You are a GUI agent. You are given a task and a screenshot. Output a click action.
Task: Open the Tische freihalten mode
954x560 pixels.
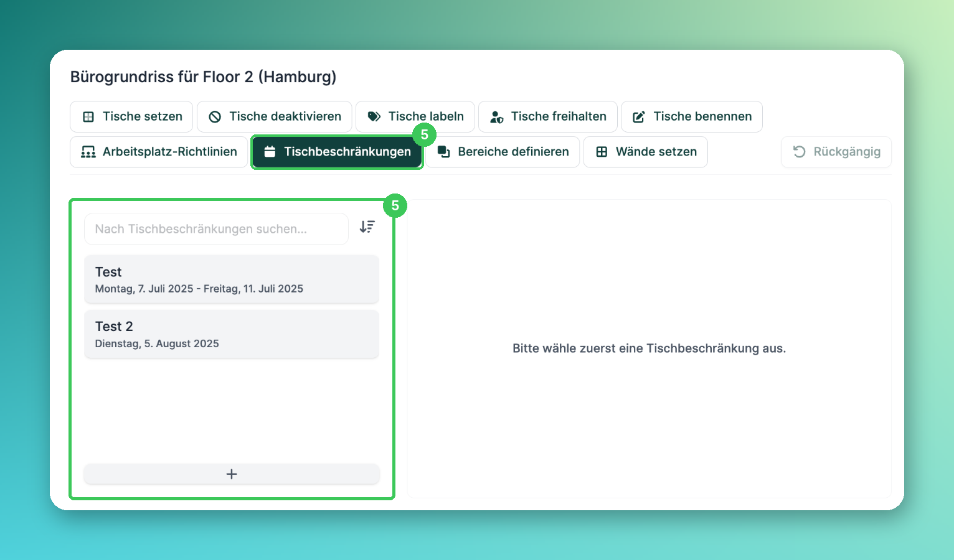[548, 116]
